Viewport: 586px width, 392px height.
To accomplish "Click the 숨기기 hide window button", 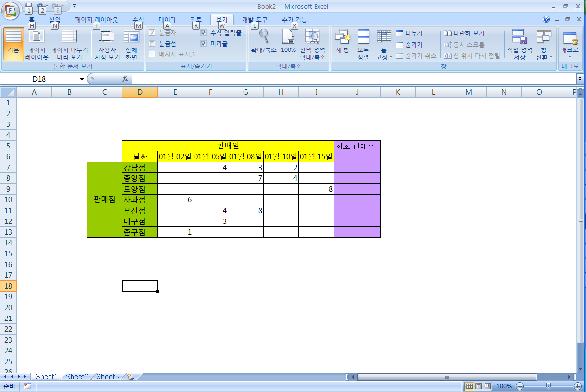I will click(409, 45).
